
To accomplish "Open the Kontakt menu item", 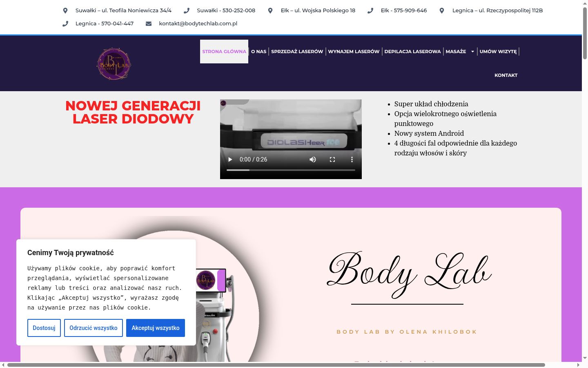I will tap(506, 75).
